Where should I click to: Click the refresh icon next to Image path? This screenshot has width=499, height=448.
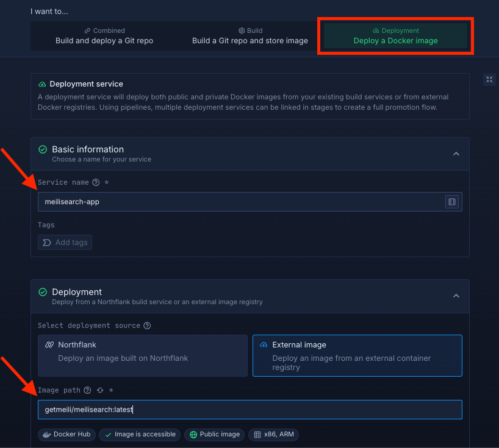pos(99,390)
